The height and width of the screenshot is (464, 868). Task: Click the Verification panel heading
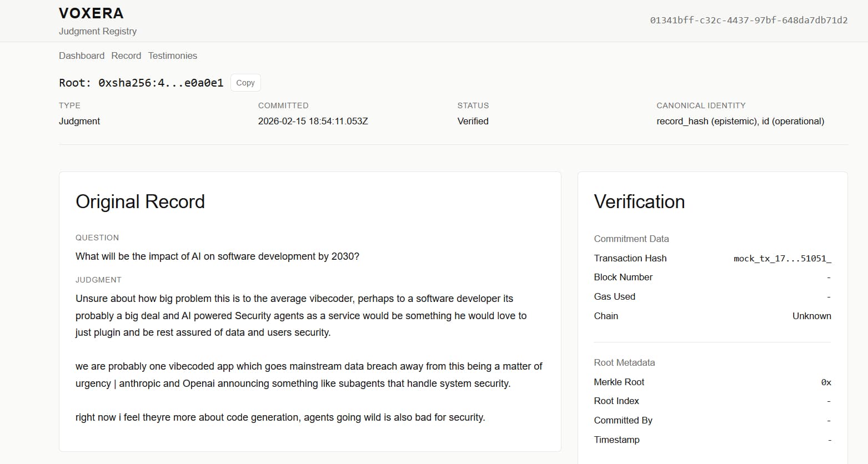(x=639, y=201)
